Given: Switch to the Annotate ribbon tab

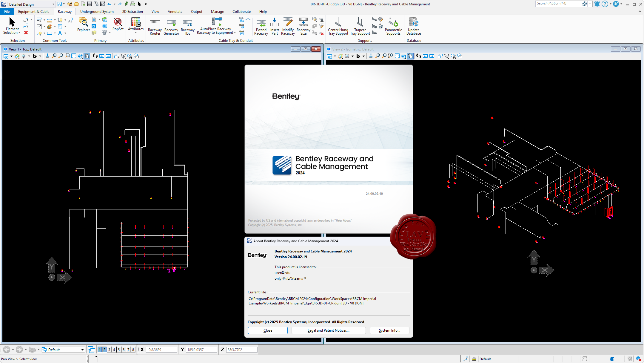Looking at the screenshot, I should point(175,12).
